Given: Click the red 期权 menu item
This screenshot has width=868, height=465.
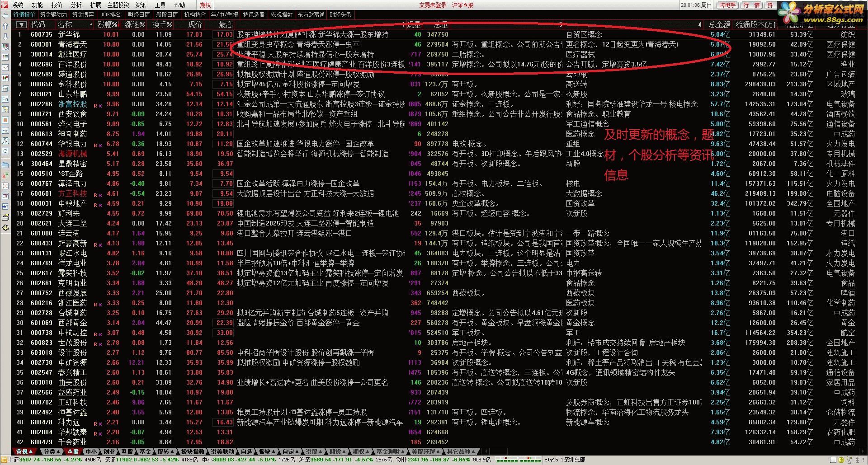Looking at the screenshot, I should pyautogui.click(x=205, y=5).
